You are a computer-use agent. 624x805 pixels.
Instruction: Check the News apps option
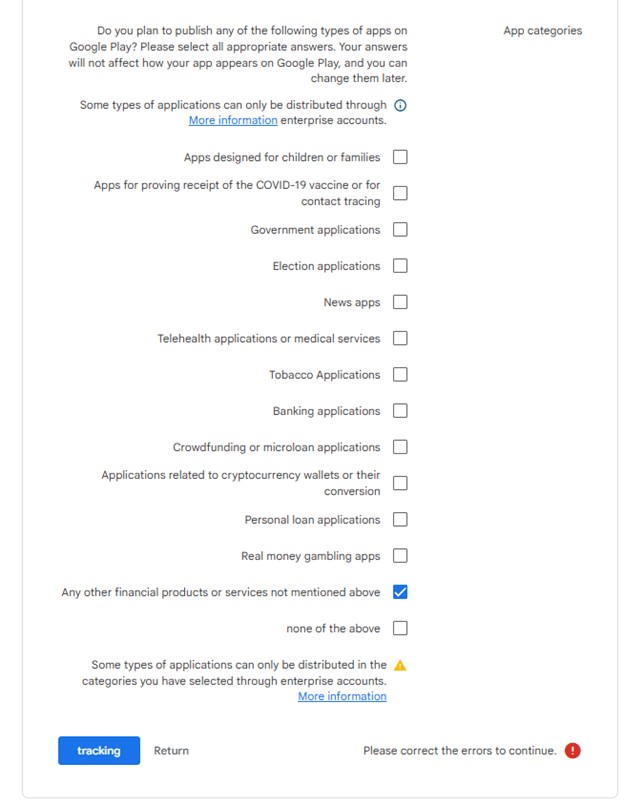coord(400,302)
